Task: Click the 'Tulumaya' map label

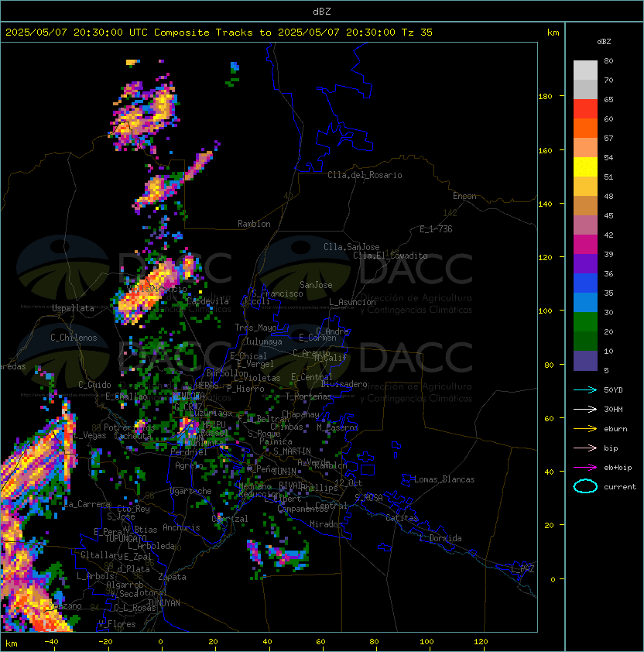Action: click(x=264, y=341)
